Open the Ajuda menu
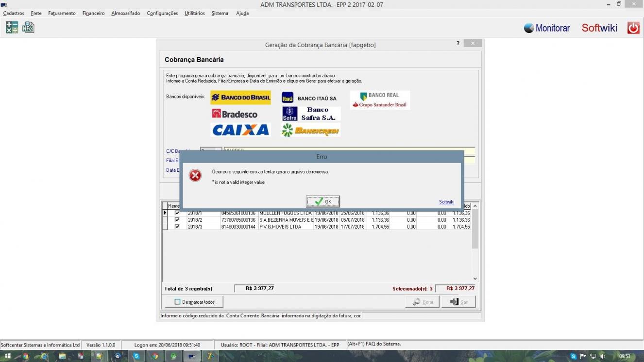The width and height of the screenshot is (644, 362). click(242, 14)
